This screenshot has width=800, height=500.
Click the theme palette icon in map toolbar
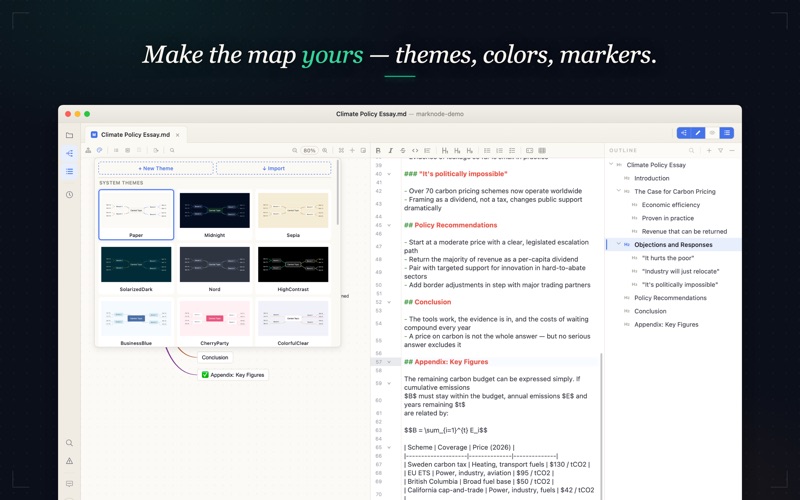99,151
